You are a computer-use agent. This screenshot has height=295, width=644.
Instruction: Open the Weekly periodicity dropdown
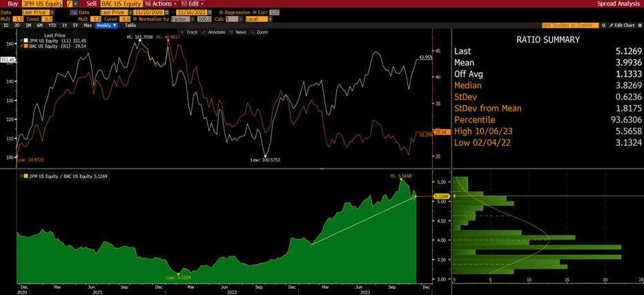106,26
